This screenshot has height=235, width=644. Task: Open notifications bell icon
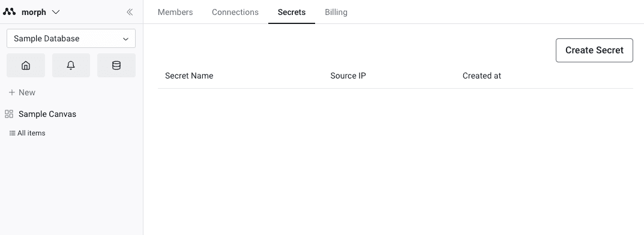pos(71,65)
